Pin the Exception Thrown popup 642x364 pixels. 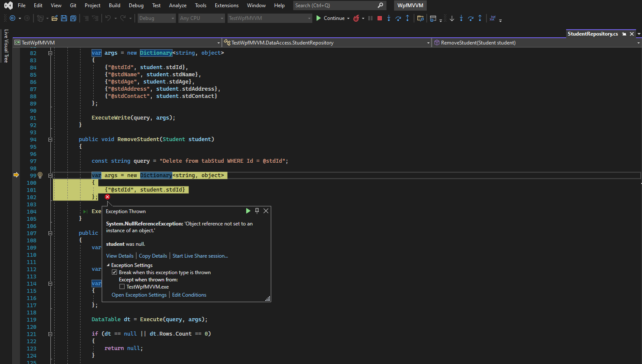(x=257, y=211)
